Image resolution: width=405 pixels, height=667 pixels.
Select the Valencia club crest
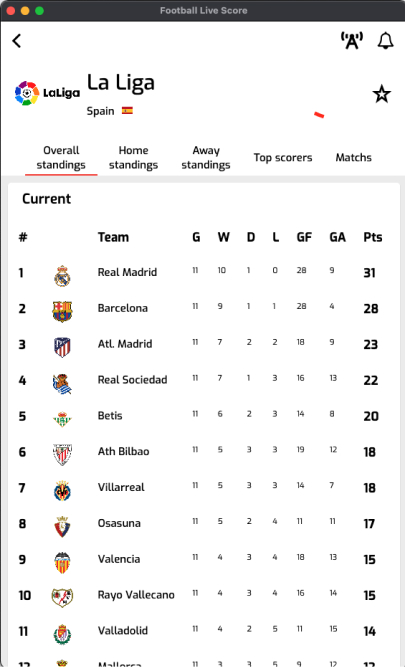[x=62, y=562]
